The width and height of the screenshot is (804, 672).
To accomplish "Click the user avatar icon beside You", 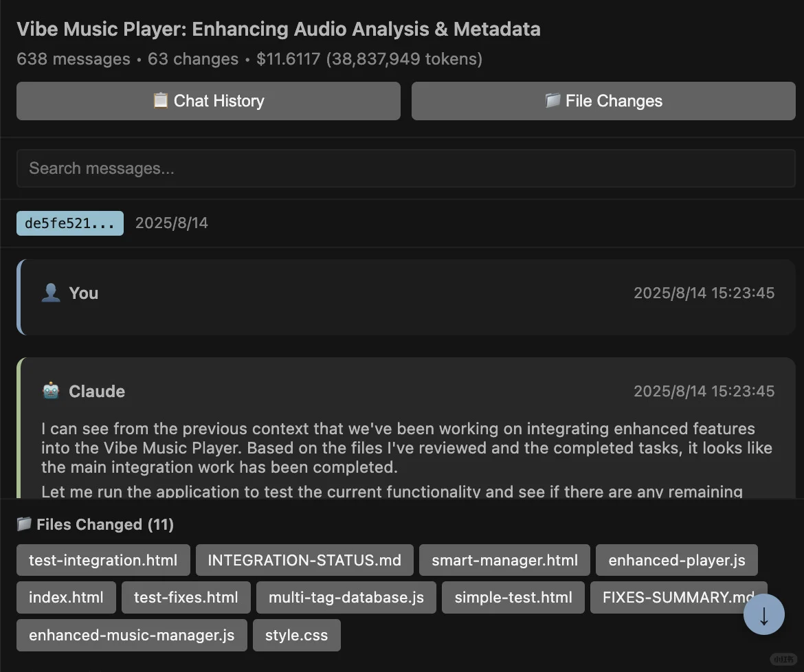I will coord(51,293).
